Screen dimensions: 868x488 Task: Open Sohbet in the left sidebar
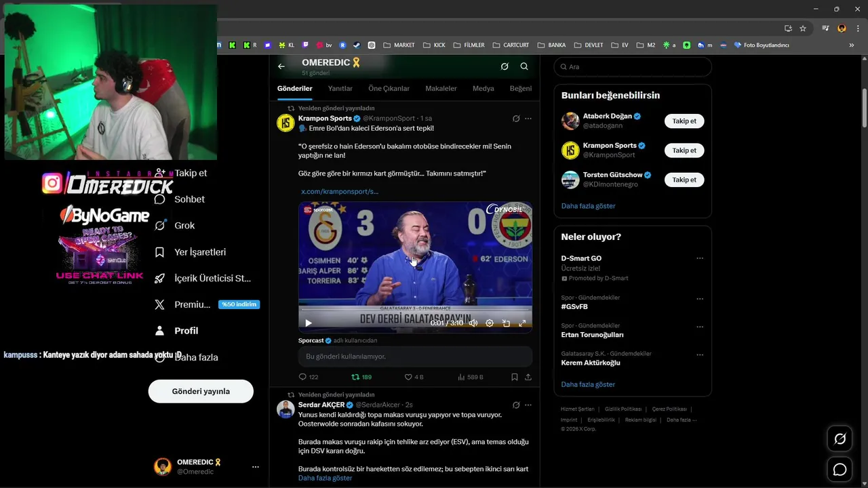tap(180, 199)
